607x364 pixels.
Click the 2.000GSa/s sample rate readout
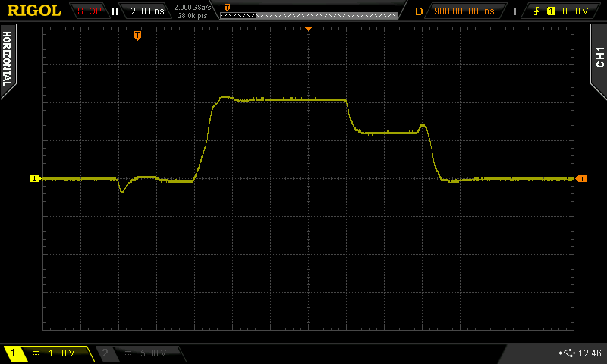pyautogui.click(x=193, y=8)
